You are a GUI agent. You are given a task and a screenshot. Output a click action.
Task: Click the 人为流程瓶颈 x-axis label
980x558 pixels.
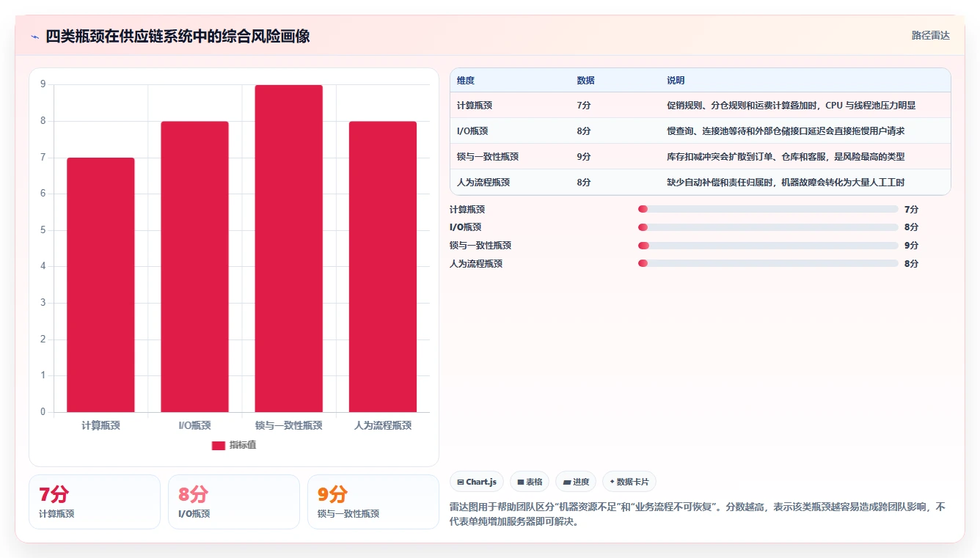[383, 425]
